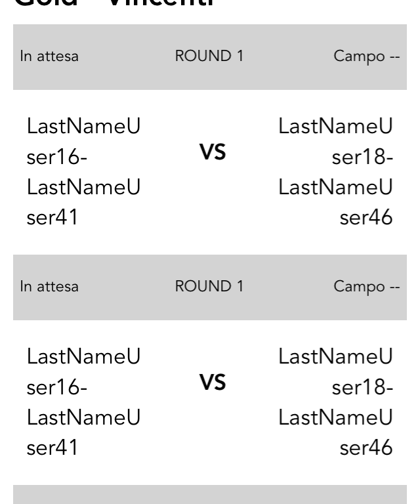
Task: Select 'ROUND 1' label of first match
Action: coord(209,56)
